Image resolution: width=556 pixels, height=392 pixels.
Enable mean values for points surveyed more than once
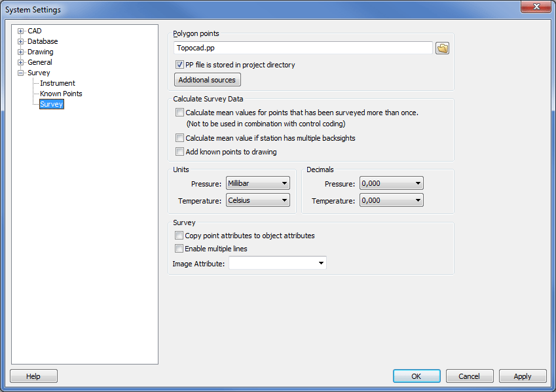tap(179, 113)
